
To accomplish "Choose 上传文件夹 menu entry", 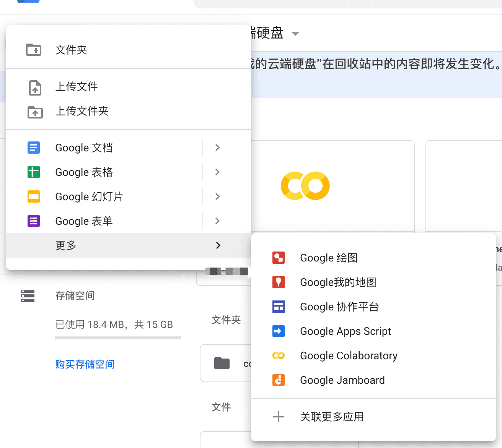I will coord(129,111).
